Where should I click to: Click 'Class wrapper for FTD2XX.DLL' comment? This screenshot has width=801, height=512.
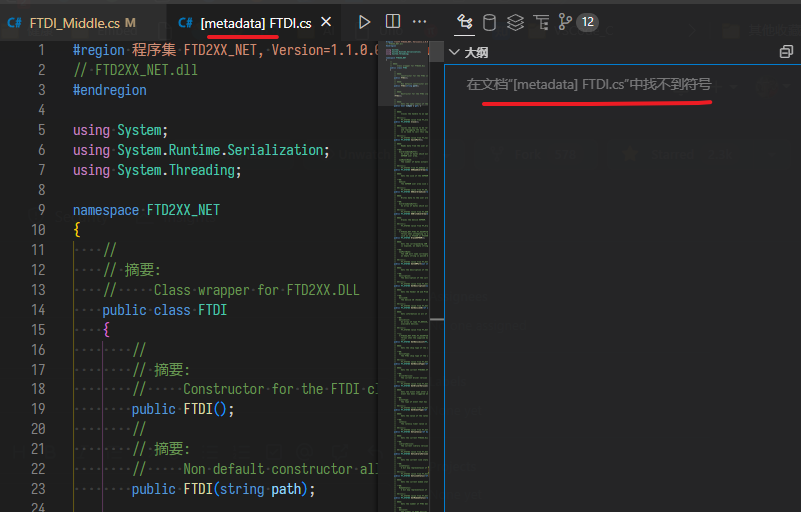[x=256, y=290]
